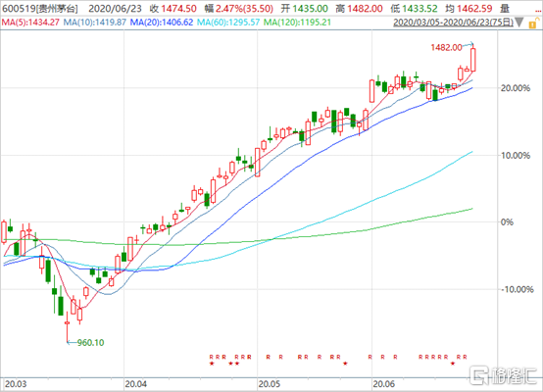Click the 20.04 month label
This screenshot has width=543, height=392.
click(135, 384)
